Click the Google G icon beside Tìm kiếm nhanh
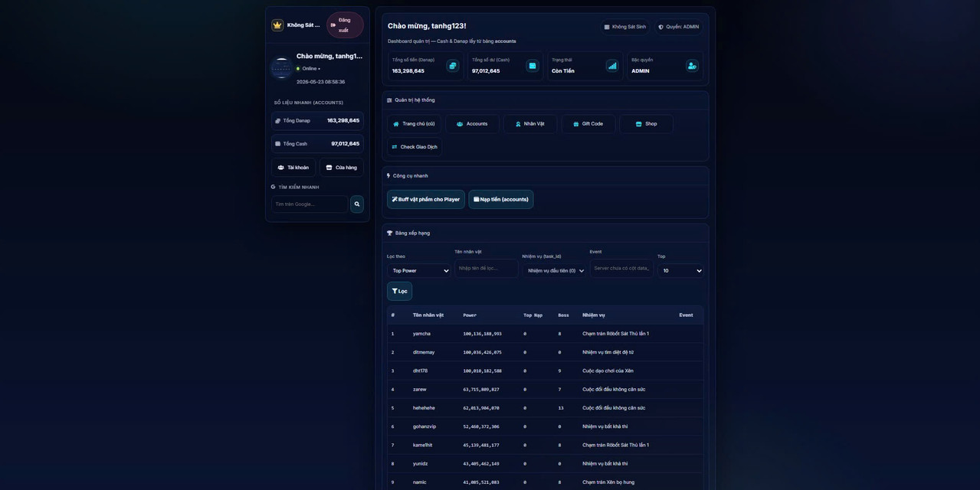The width and height of the screenshot is (980, 490). pos(273,187)
